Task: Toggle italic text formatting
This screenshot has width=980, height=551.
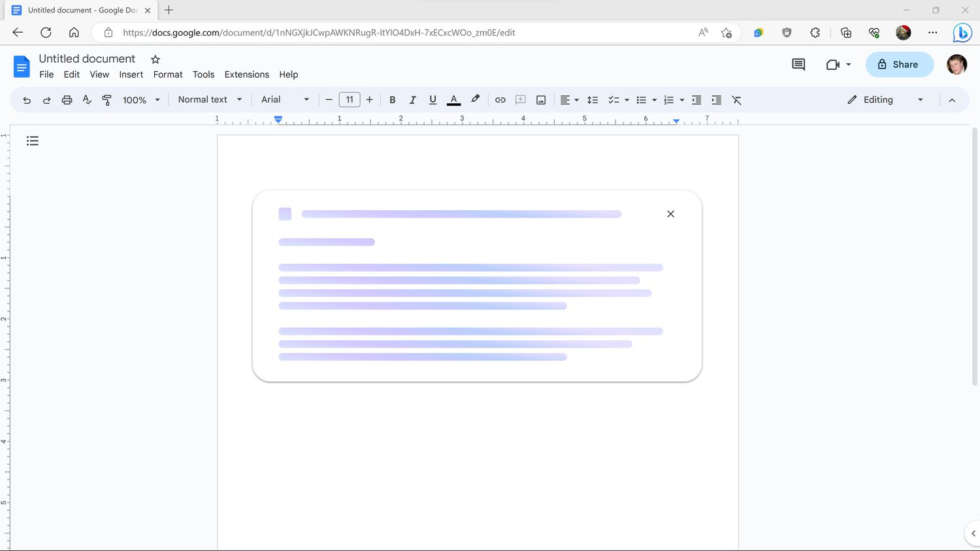Action: tap(412, 100)
